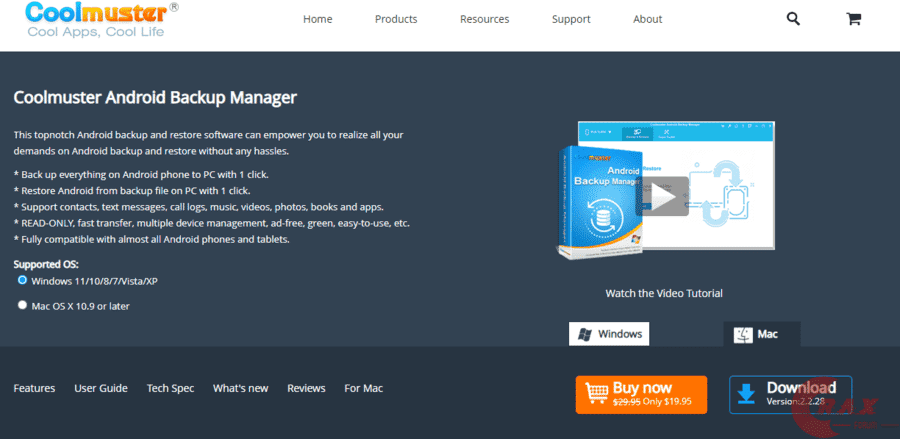Open the User Guide link
This screenshot has height=439, width=900.
(x=101, y=389)
